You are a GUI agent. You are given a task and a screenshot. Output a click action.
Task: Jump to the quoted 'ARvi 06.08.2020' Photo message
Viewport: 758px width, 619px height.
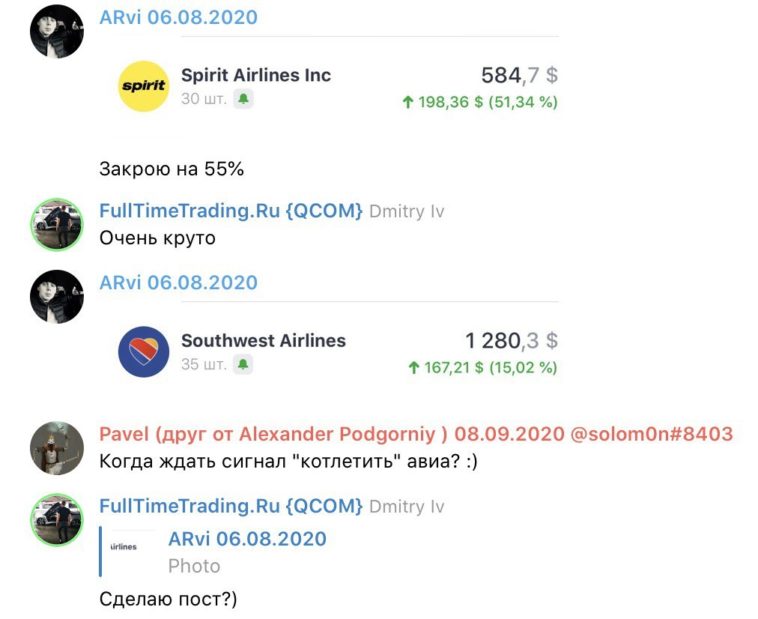(248, 552)
